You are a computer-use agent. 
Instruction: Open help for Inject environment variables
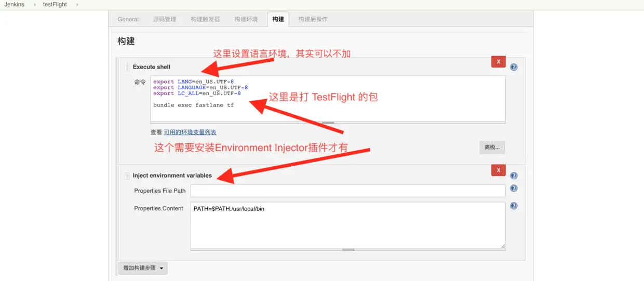point(514,176)
